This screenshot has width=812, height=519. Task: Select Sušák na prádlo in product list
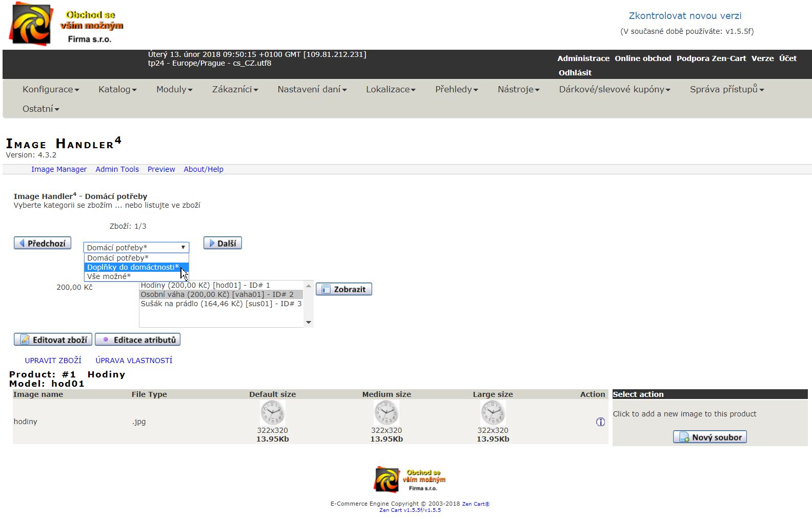[x=221, y=304]
